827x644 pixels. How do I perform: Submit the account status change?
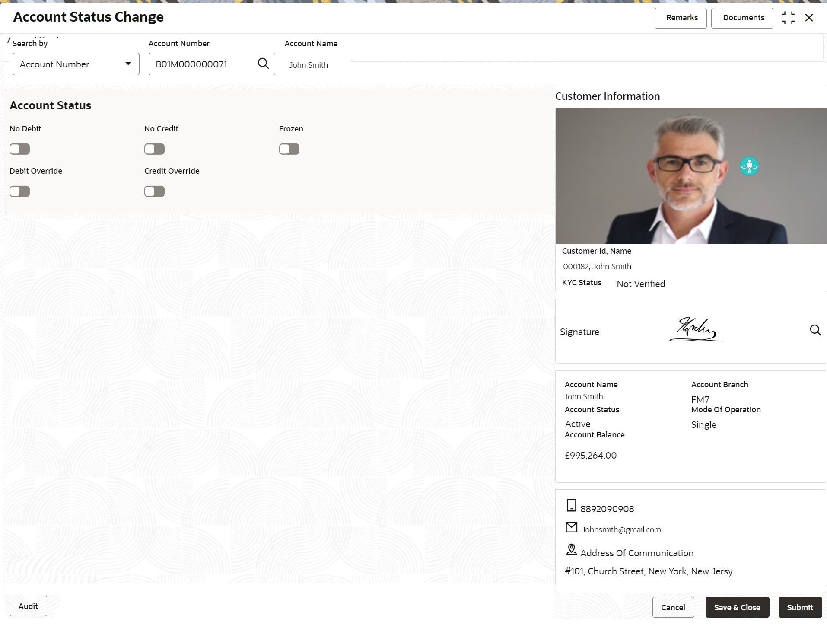pos(800,607)
